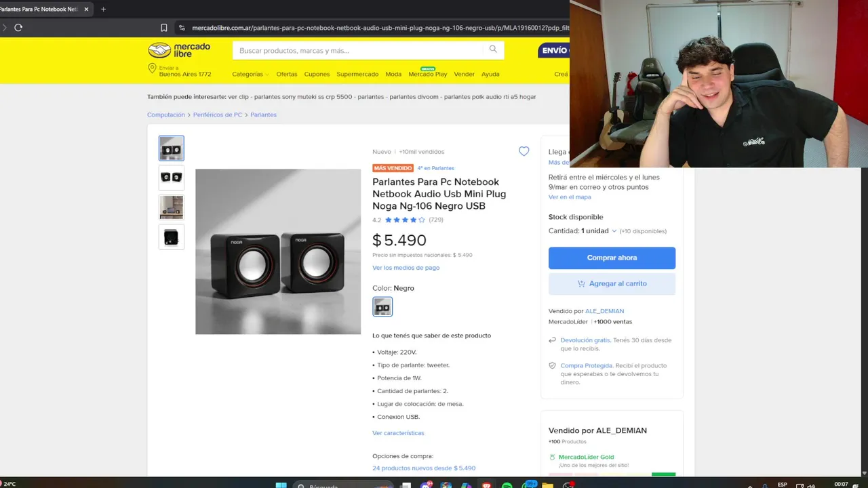Open Devolución gratis link
The height and width of the screenshot is (488, 868).
point(585,340)
